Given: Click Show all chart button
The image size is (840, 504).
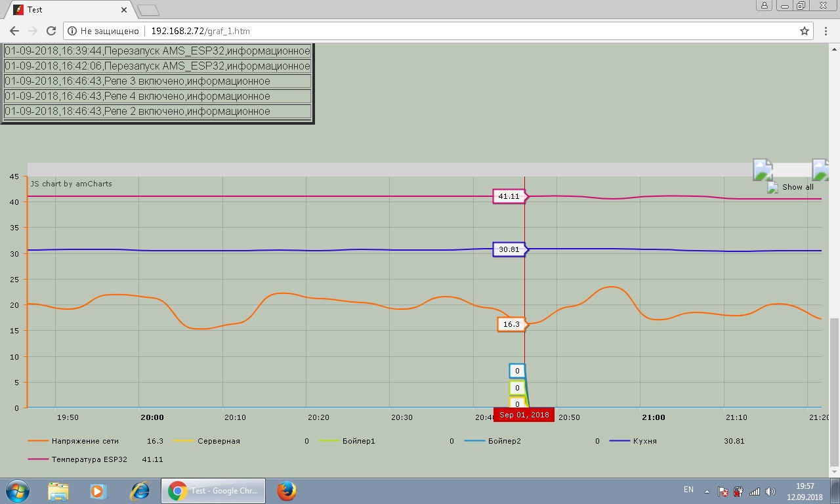Looking at the screenshot, I should [797, 187].
